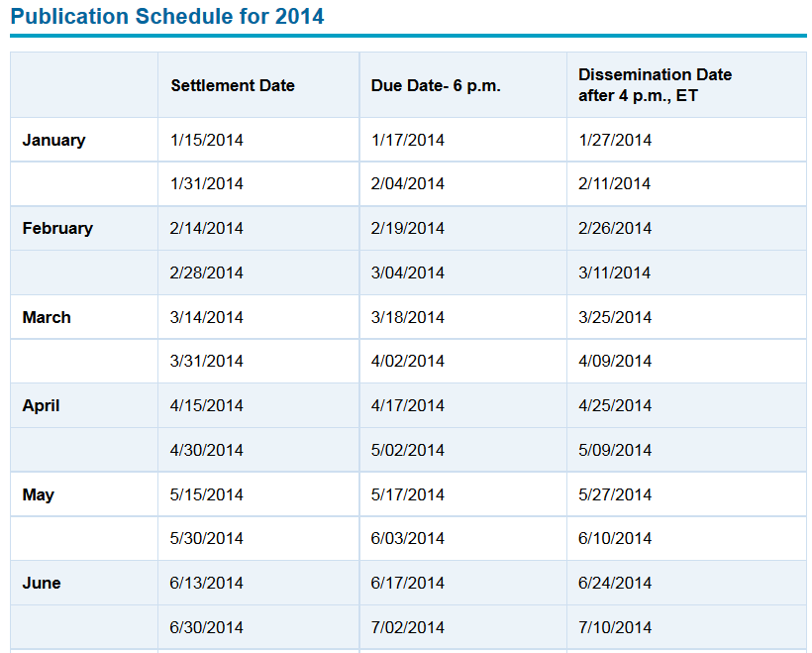Viewport: 812px width, 653px height.
Task: Click dissemination date 7/10/2014
Action: coord(615,627)
